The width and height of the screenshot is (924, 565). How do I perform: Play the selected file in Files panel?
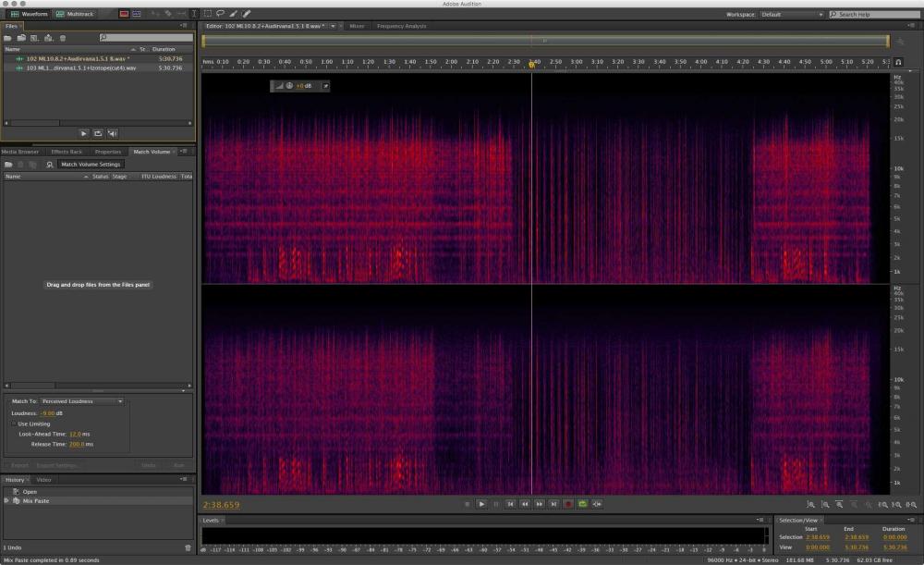click(x=83, y=134)
